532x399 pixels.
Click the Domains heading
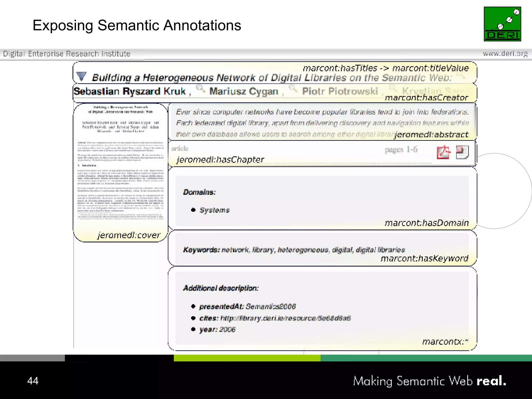pos(199,192)
